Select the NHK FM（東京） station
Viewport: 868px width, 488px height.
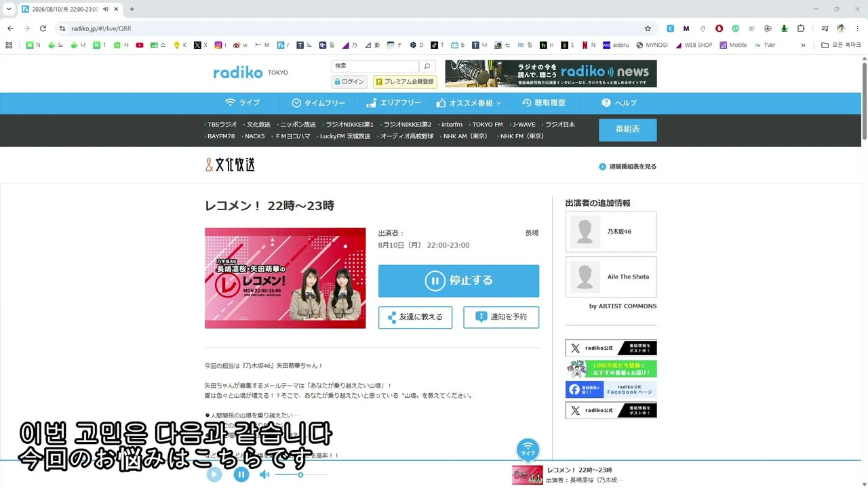click(521, 136)
